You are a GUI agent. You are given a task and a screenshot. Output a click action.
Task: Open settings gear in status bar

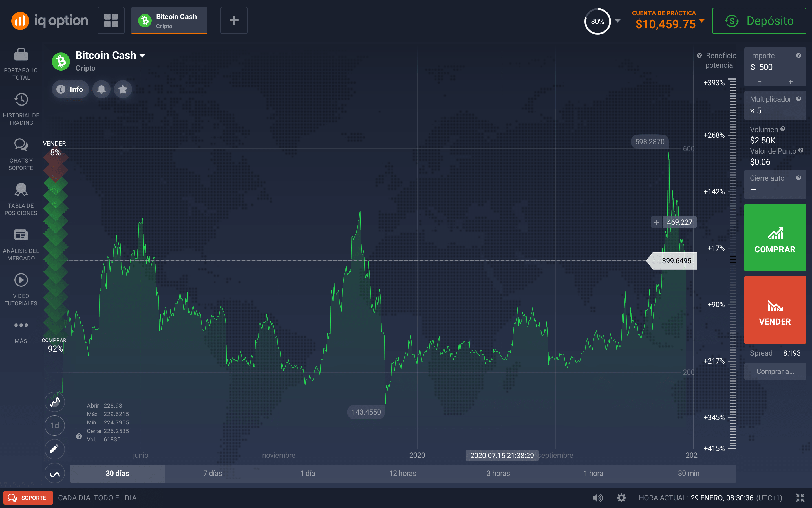click(x=621, y=498)
